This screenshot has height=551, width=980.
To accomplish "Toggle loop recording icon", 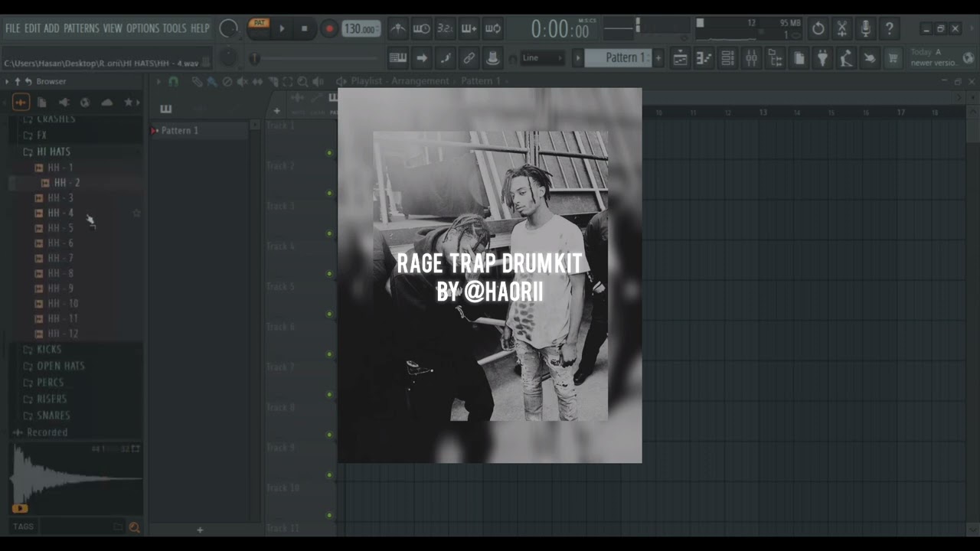I will pyautogui.click(x=492, y=29).
